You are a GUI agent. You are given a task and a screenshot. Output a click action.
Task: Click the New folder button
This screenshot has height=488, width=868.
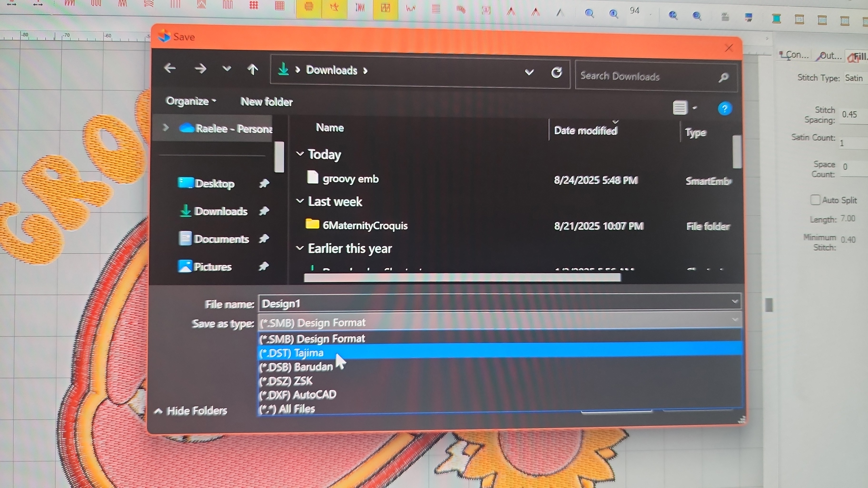tap(266, 102)
